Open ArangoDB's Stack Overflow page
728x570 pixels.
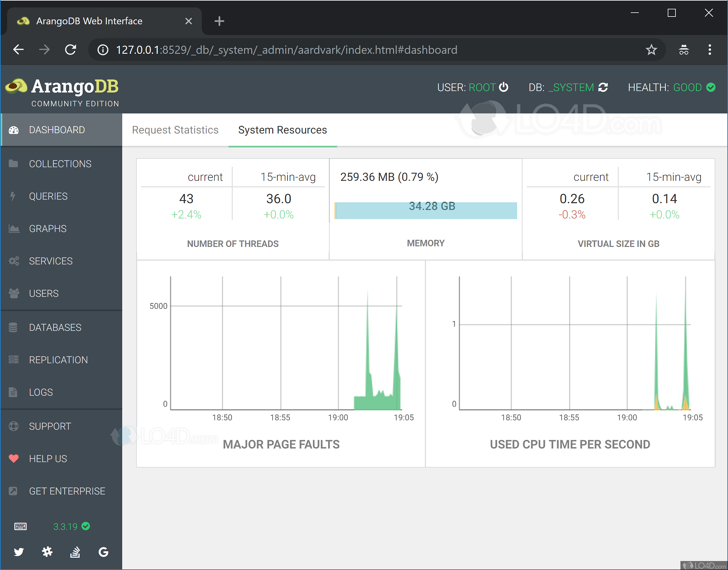tap(75, 552)
